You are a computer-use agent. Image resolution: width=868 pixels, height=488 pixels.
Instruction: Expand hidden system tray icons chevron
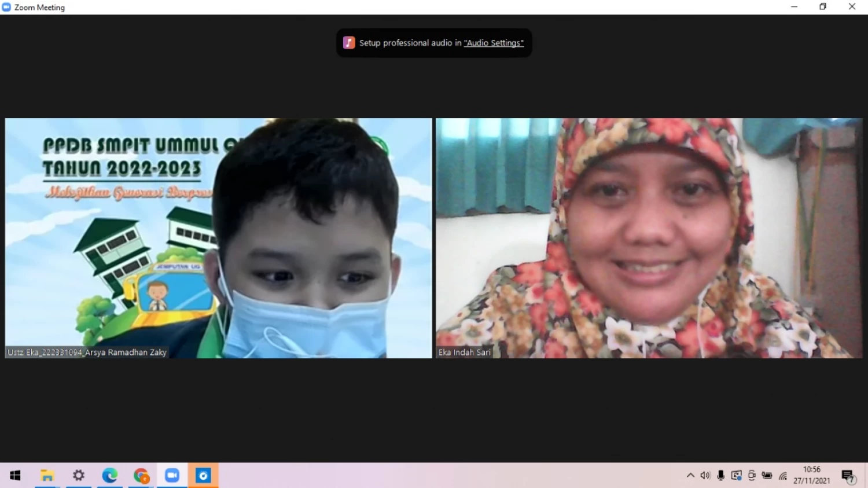[690, 475]
